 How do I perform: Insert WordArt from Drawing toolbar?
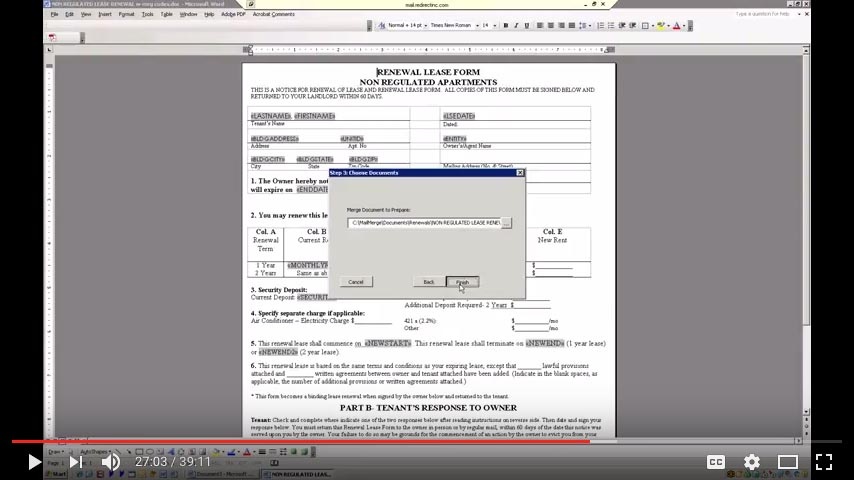[171, 452]
